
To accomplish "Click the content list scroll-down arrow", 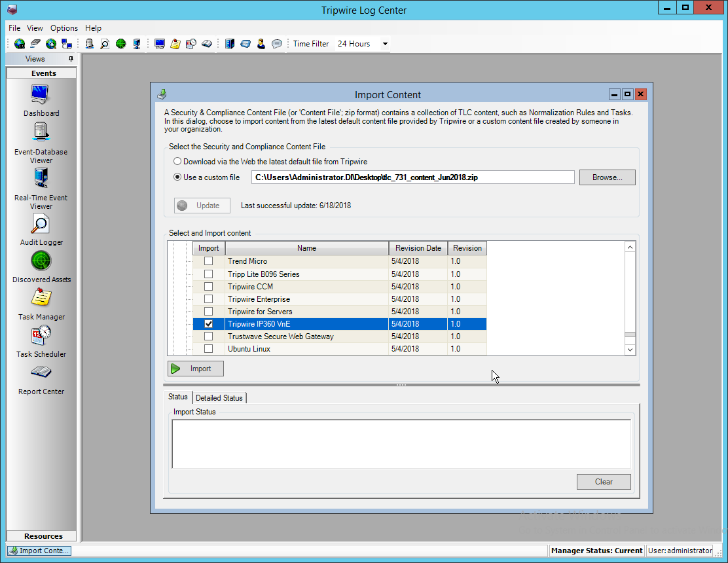I will pyautogui.click(x=630, y=350).
